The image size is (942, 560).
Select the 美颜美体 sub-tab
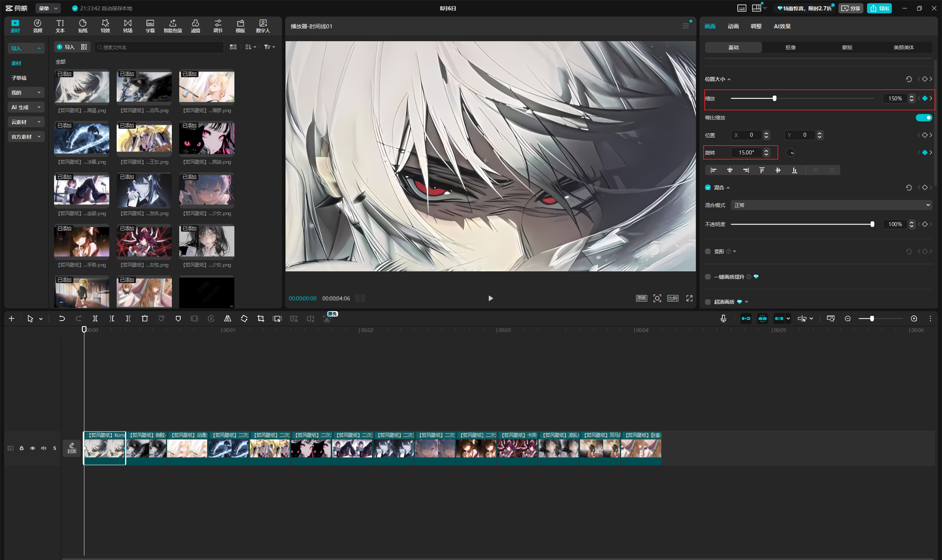tap(903, 47)
